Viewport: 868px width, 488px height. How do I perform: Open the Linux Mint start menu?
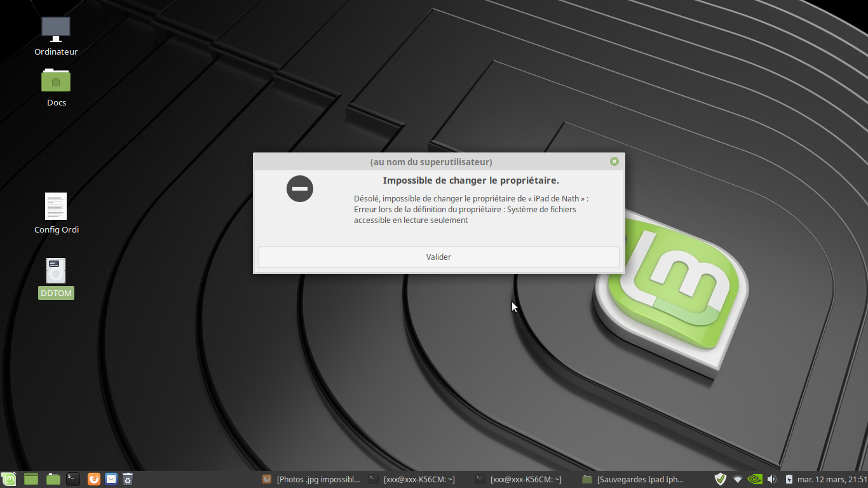[x=9, y=479]
